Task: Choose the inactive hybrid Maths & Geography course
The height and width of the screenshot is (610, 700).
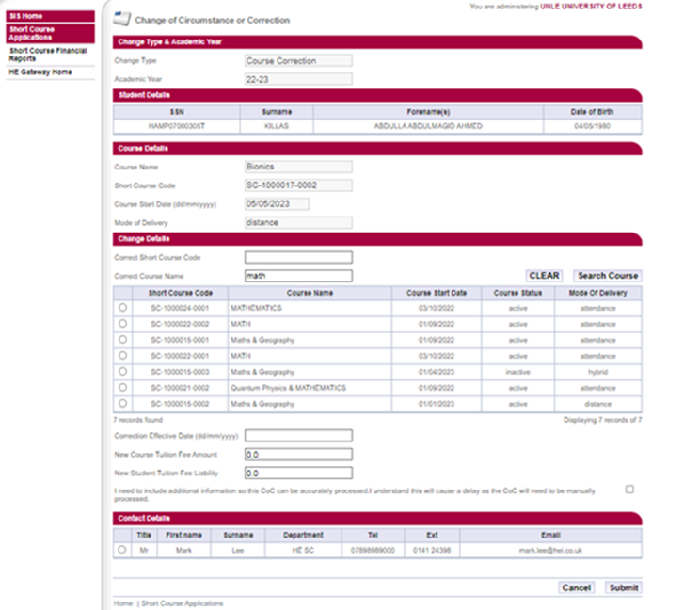Action: pyautogui.click(x=121, y=372)
